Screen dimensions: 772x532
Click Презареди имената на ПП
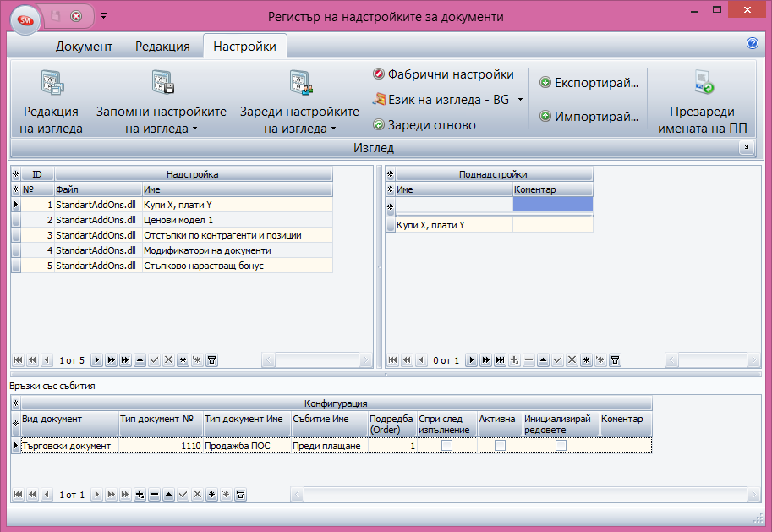coord(703,102)
